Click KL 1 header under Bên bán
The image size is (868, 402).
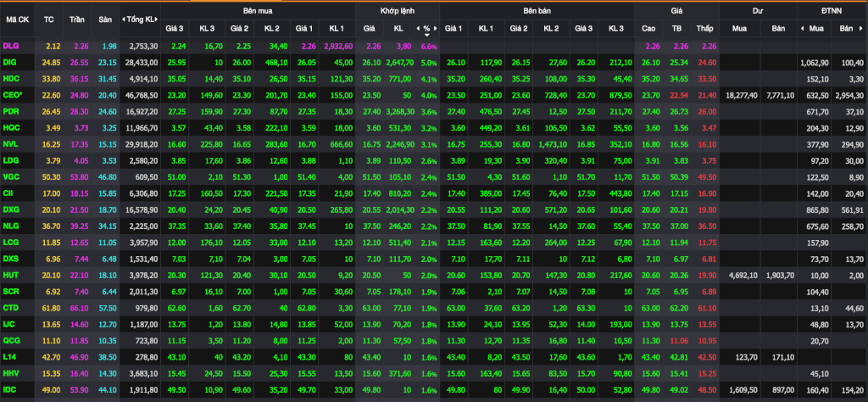(486, 28)
